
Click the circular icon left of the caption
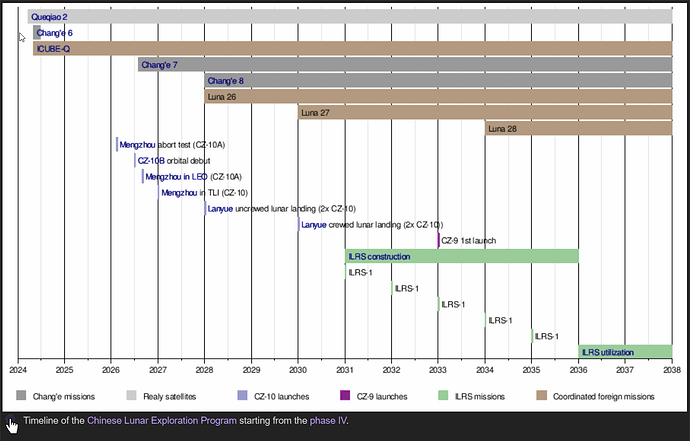11,420
